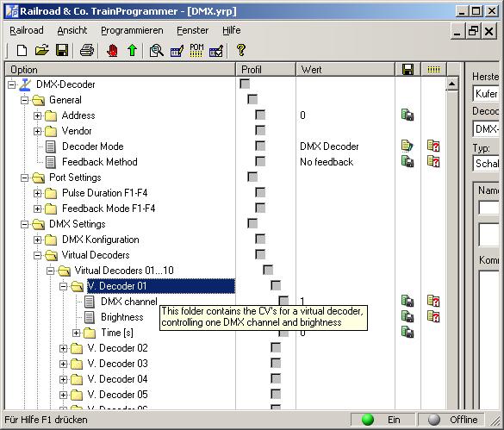Toggle Profil checkbox for Address row
This screenshot has width=504, height=430.
260,115
